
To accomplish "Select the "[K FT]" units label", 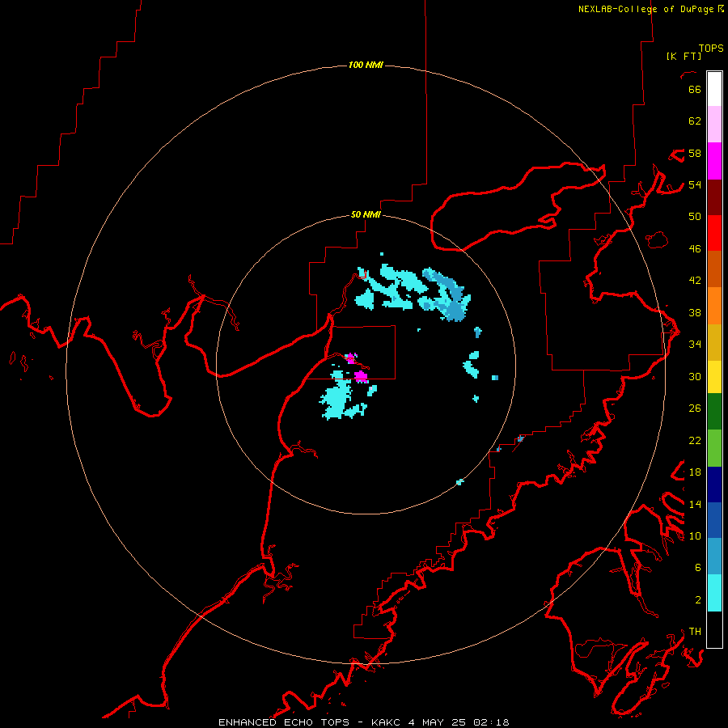I will pyautogui.click(x=684, y=56).
